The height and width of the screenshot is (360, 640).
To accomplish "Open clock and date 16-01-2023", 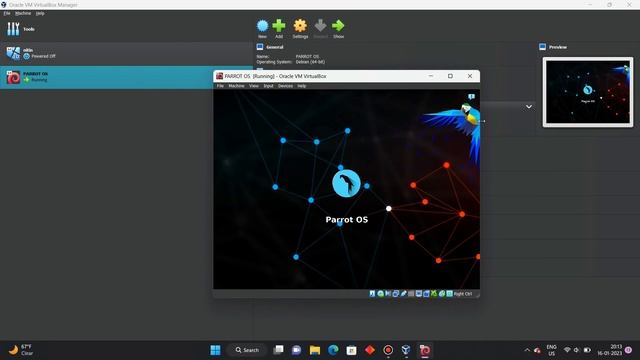I will 610,350.
